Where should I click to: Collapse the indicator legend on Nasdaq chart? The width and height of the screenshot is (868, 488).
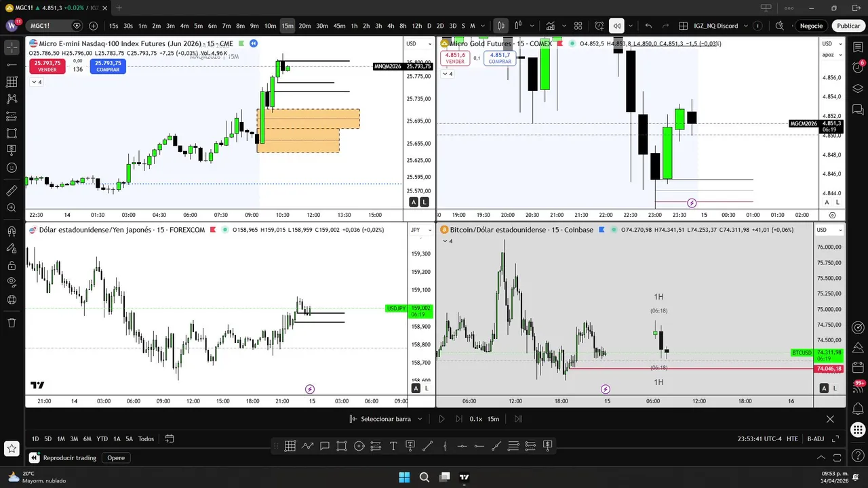click(37, 81)
